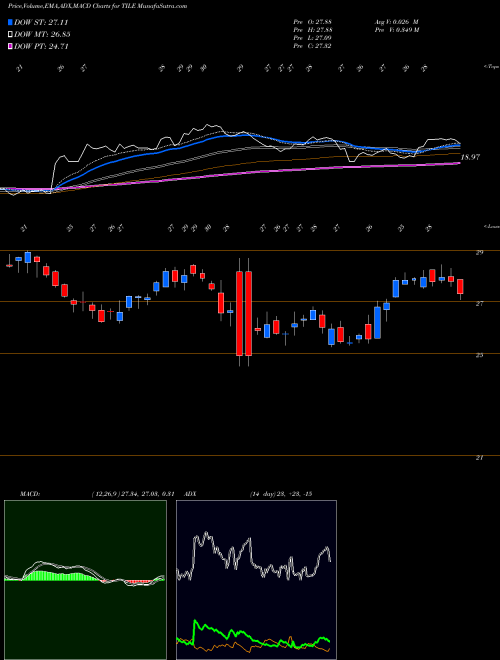Click the white DOW MT legend swatch
The image size is (500, 660).
[10, 35]
